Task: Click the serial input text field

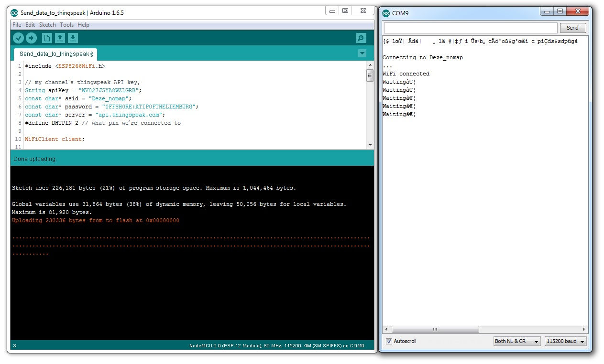Action: pyautogui.click(x=471, y=28)
